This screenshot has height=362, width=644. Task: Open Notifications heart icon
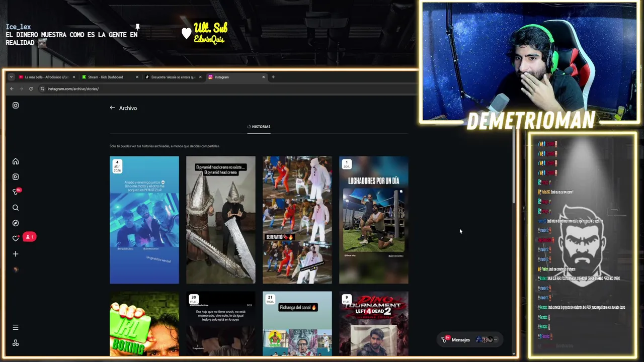16,238
